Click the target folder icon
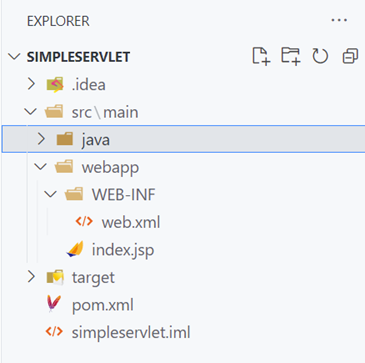Viewport: 365px width, 363px height. (55, 277)
